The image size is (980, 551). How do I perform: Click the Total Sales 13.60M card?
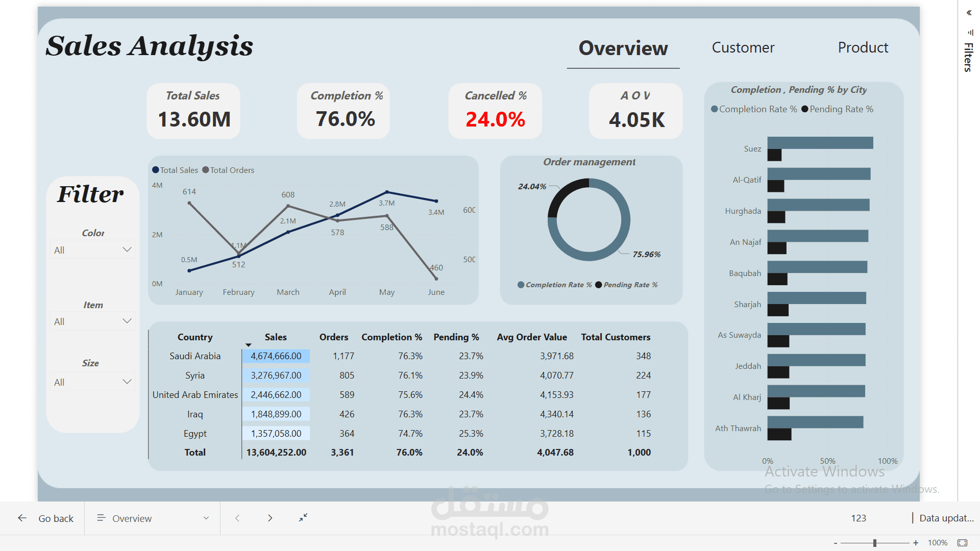pyautogui.click(x=193, y=111)
